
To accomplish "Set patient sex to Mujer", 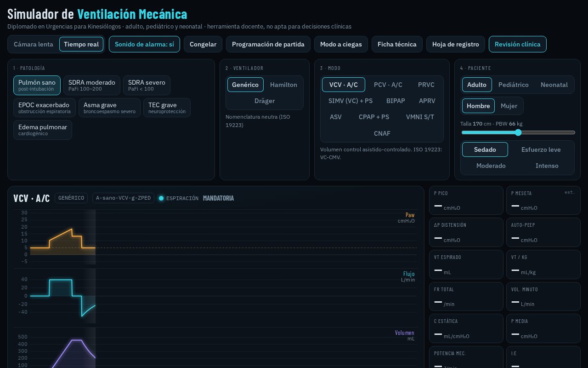I will (509, 106).
